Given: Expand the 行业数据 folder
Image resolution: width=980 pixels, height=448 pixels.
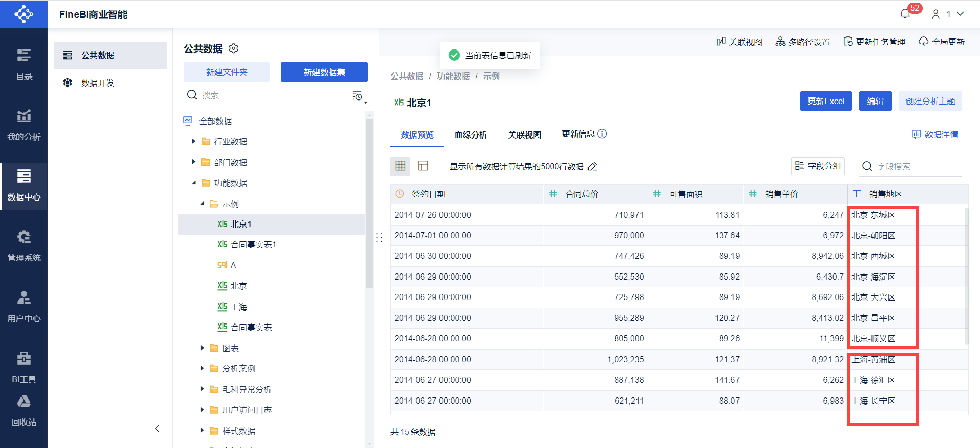Looking at the screenshot, I should pyautogui.click(x=194, y=141).
